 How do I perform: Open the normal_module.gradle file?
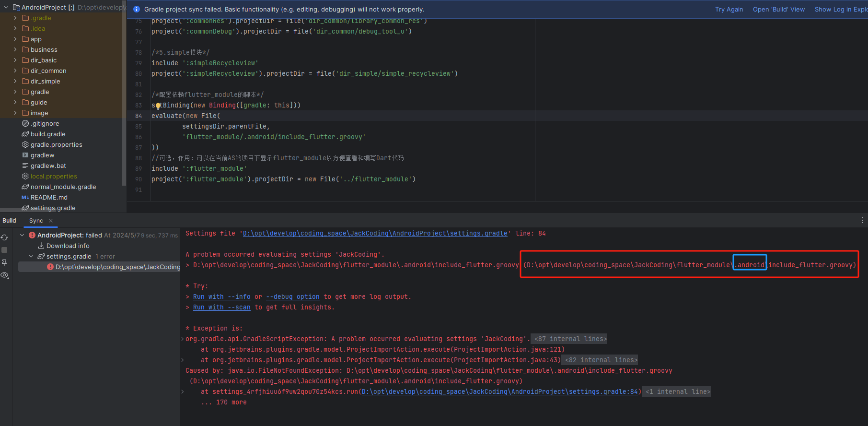(63, 187)
